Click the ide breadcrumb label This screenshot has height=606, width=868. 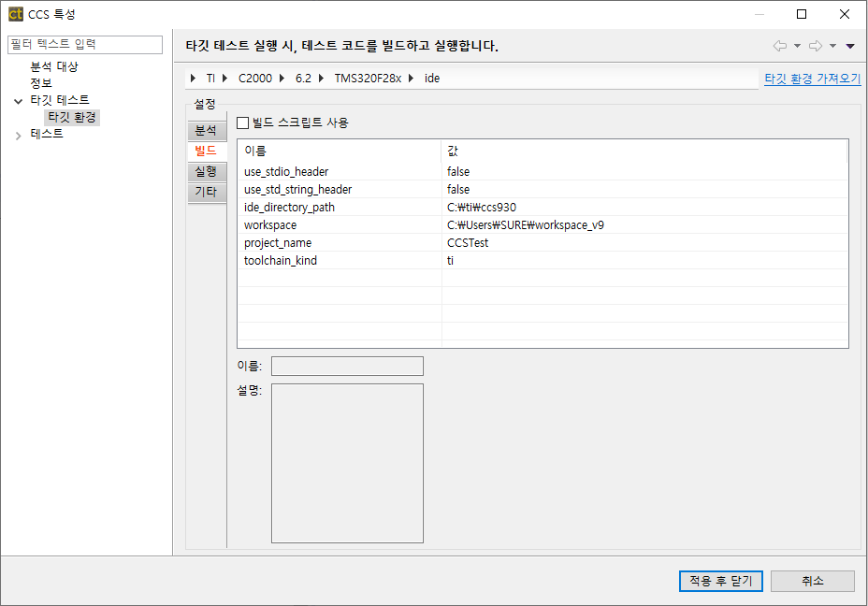click(432, 78)
